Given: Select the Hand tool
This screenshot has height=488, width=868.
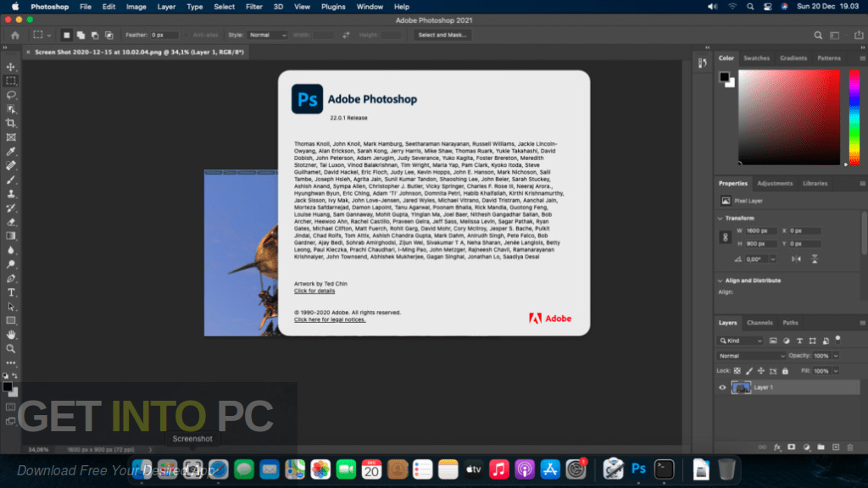Looking at the screenshot, I should click(x=11, y=335).
